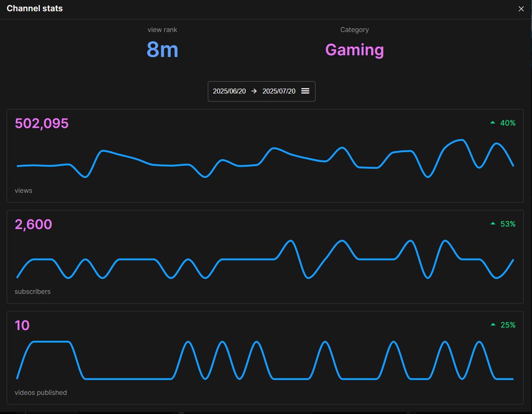The width and height of the screenshot is (532, 414).
Task: Click the arrow between the dates
Action: [254, 91]
